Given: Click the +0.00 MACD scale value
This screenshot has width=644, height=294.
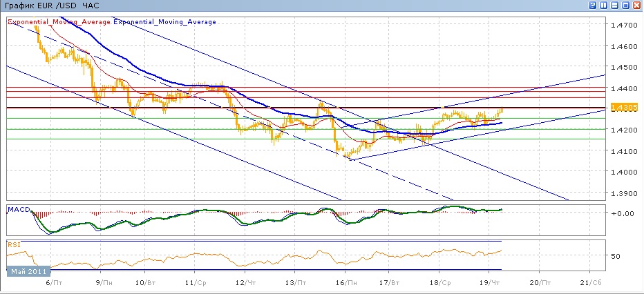Looking at the screenshot, I should tap(622, 213).
